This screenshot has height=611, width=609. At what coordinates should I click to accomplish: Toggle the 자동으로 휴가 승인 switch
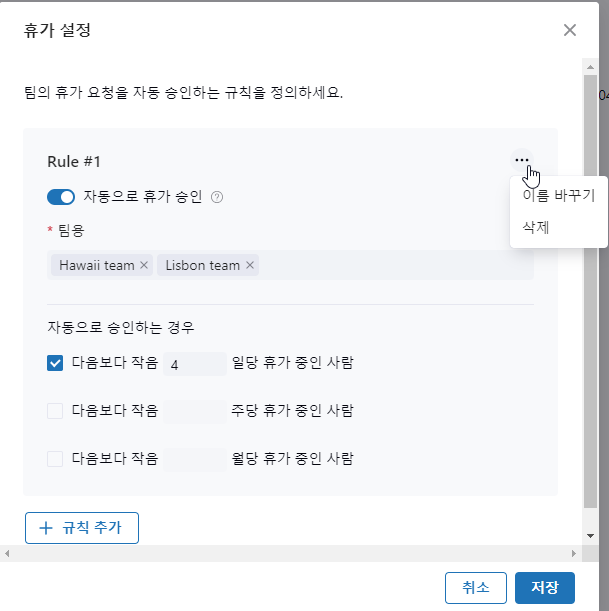(x=61, y=197)
